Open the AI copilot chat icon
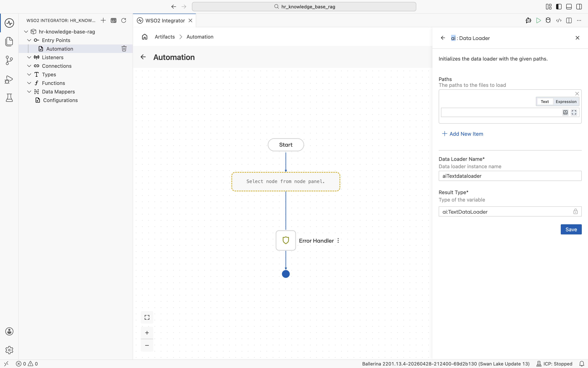The width and height of the screenshot is (588, 368). (528, 20)
